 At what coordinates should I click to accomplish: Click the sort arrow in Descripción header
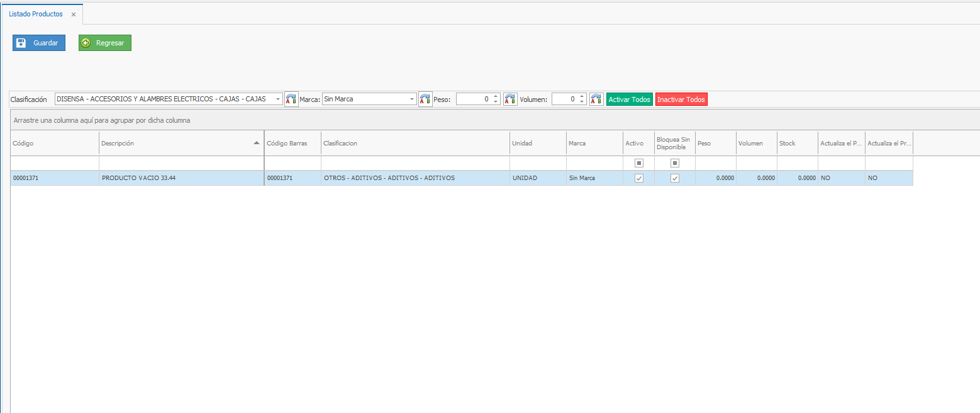click(x=256, y=143)
